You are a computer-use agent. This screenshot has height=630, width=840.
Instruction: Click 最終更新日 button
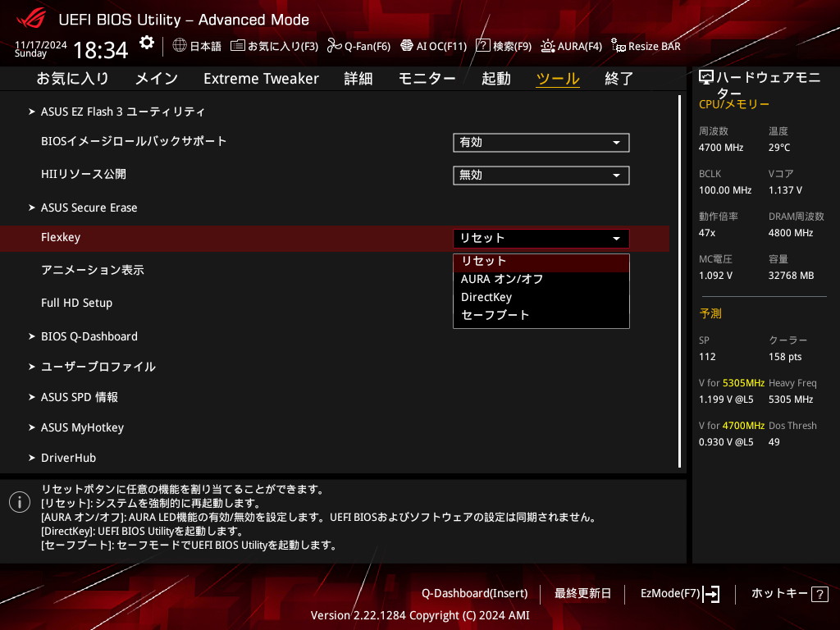pos(582,594)
